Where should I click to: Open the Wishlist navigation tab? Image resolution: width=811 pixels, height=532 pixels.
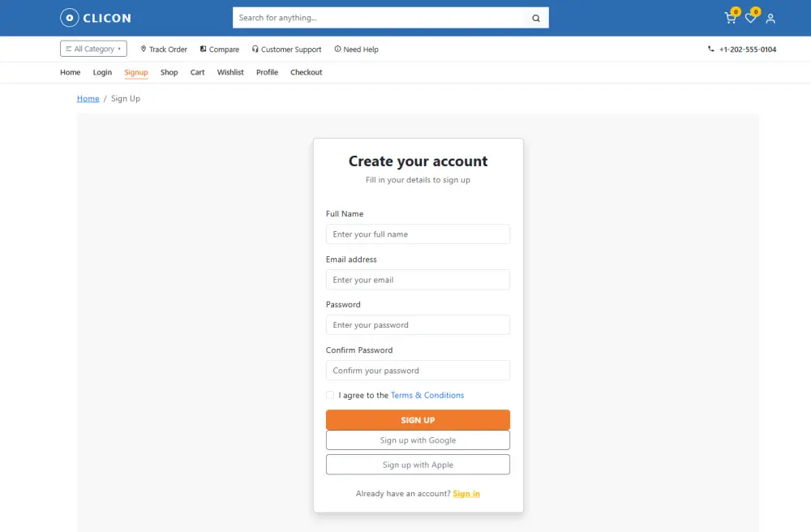click(230, 72)
